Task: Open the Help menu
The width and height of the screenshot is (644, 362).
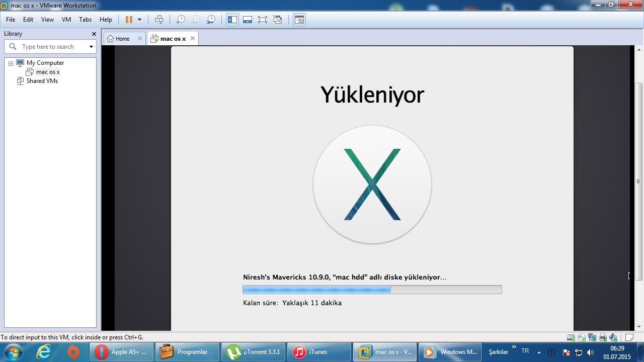Action: [x=106, y=20]
